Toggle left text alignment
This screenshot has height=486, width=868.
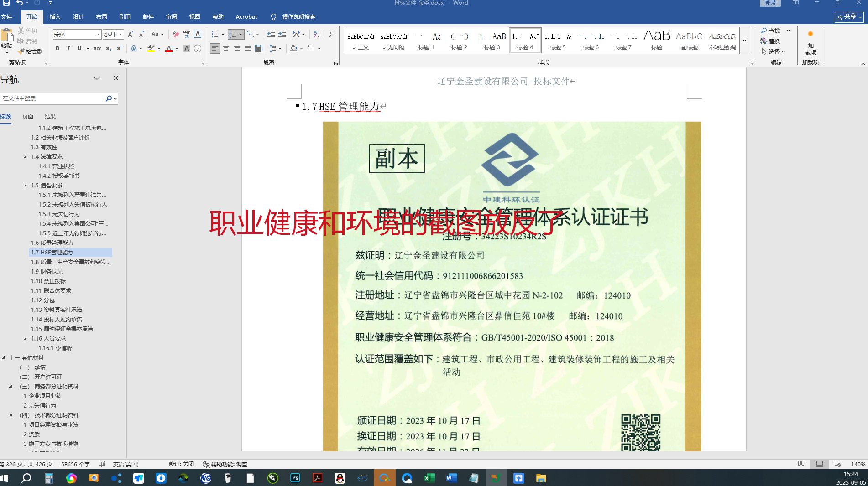point(215,48)
